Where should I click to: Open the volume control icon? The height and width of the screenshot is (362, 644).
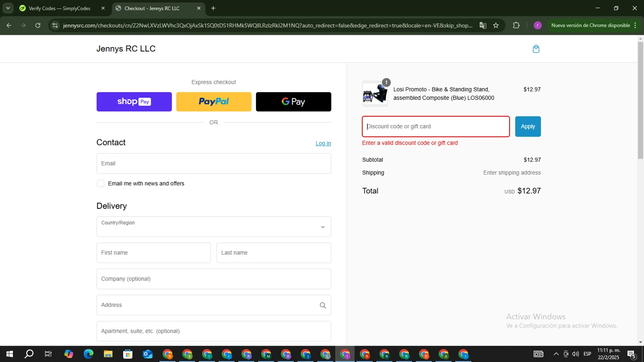tap(575, 354)
